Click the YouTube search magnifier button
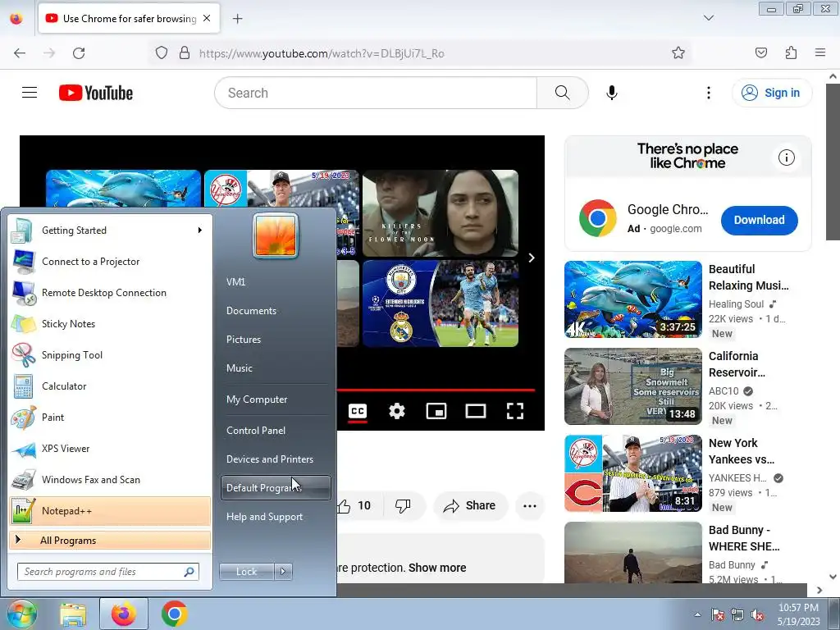This screenshot has width=840, height=630. click(x=563, y=93)
